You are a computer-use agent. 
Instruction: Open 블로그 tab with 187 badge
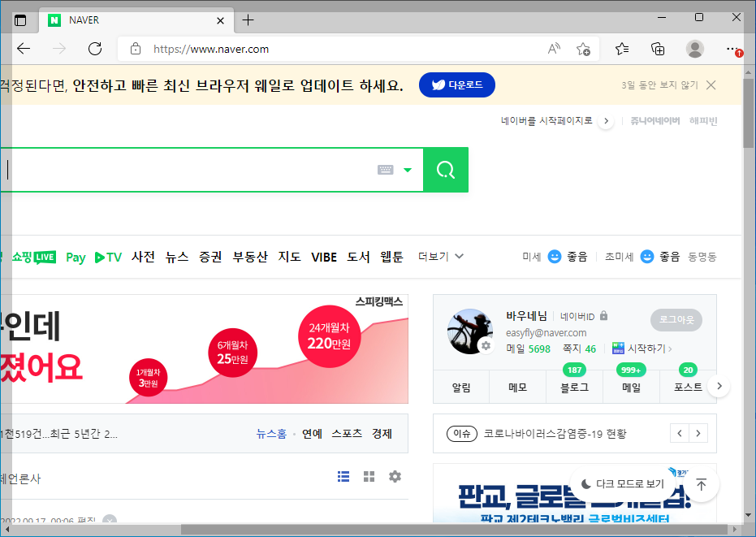574,387
